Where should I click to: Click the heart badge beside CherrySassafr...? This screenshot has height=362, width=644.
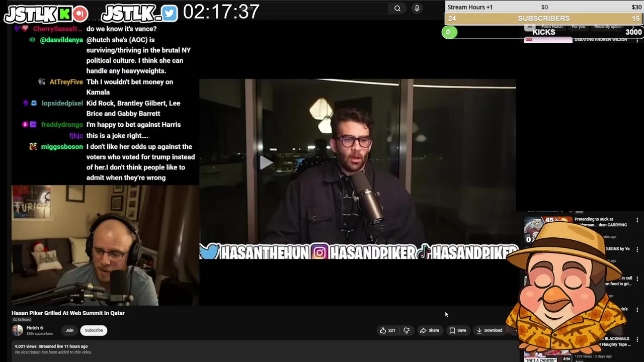coord(25,29)
